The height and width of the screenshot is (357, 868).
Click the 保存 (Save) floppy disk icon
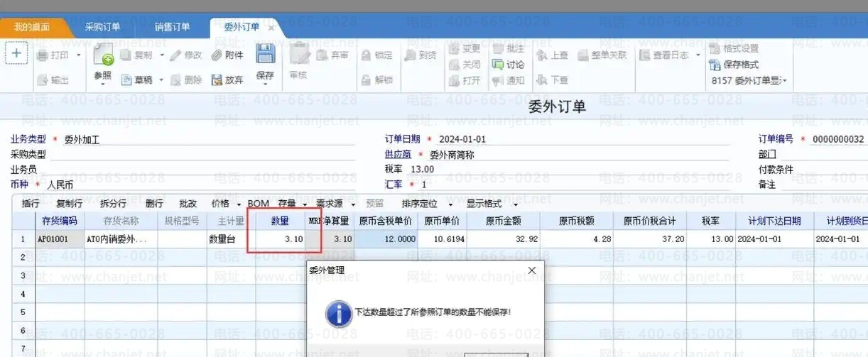click(265, 55)
